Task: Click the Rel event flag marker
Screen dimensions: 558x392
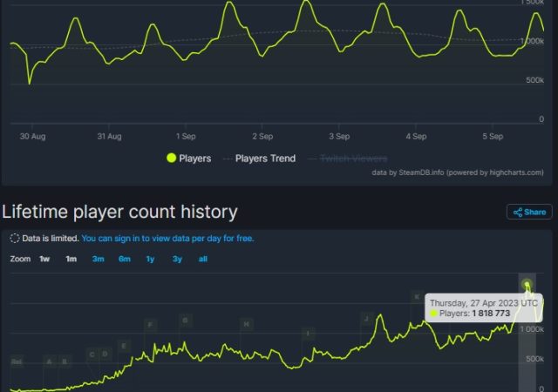Action: (17, 361)
